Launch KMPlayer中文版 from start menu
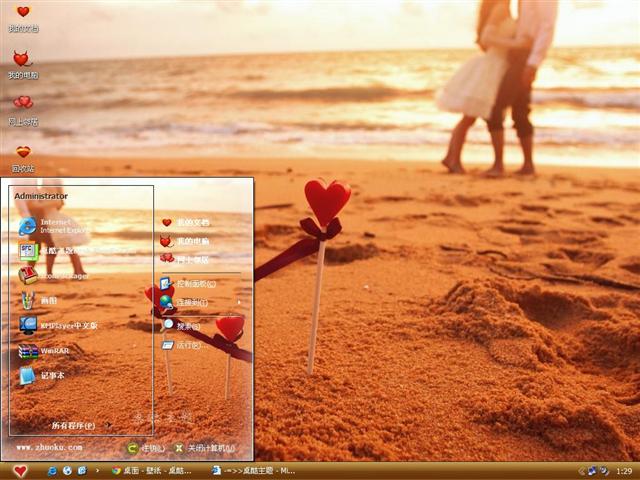Screen dimensions: 640x480 click(58, 325)
